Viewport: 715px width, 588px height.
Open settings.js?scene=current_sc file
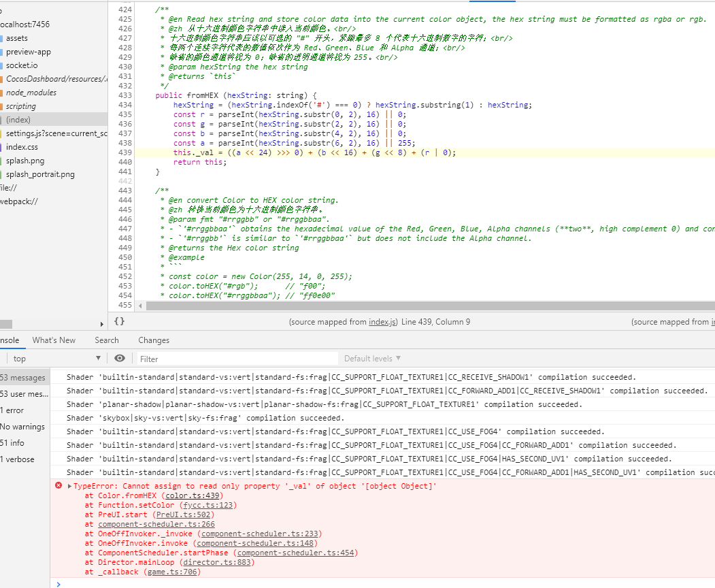[56, 133]
